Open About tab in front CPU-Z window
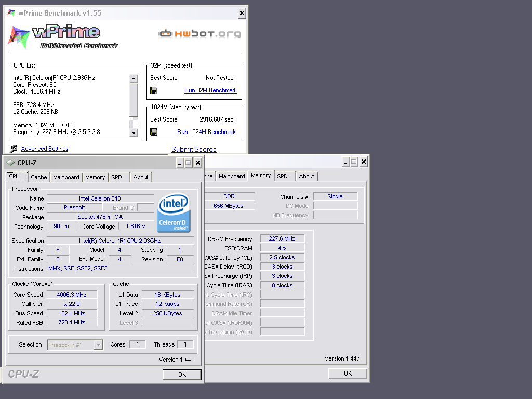Viewport: 532px width, 399px height. [x=141, y=177]
